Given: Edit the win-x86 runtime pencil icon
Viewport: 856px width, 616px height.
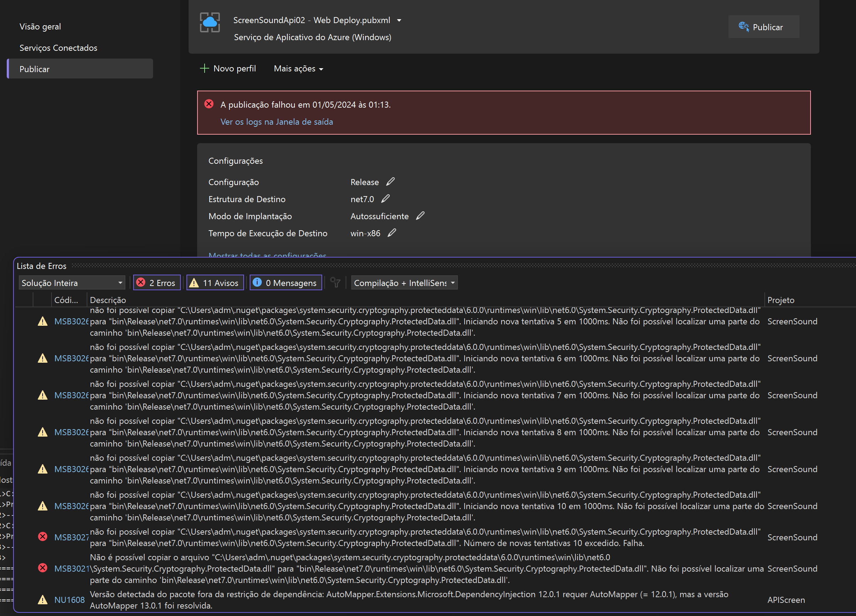Looking at the screenshot, I should coord(392,232).
